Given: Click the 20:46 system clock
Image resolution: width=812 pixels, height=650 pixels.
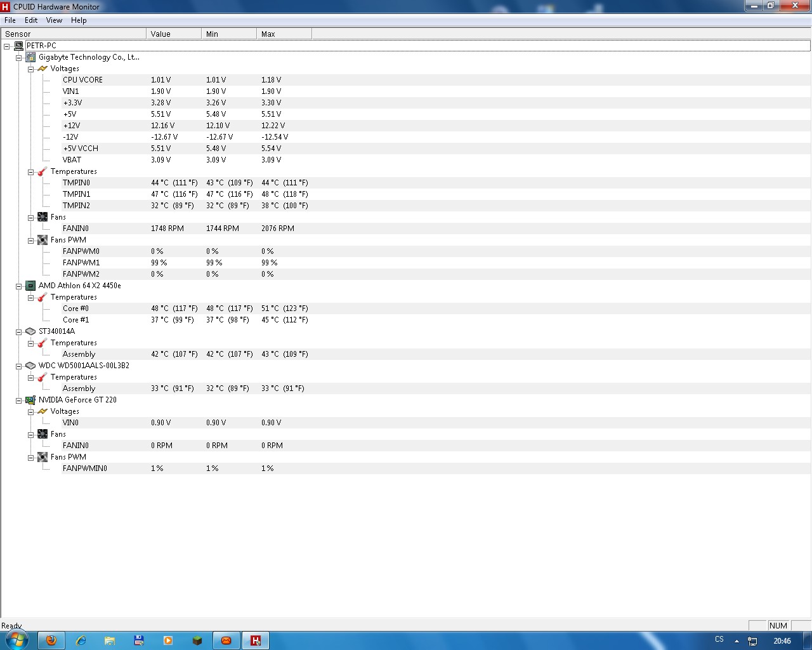Looking at the screenshot, I should (782, 641).
